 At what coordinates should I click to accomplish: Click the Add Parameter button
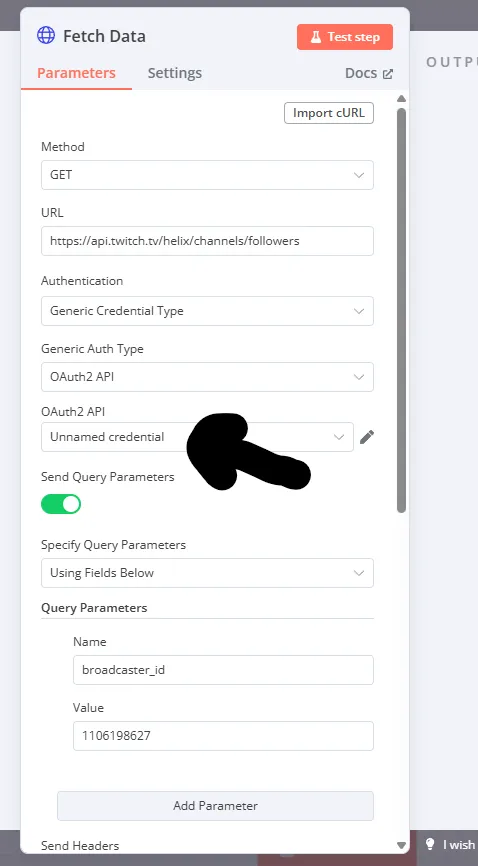(216, 806)
